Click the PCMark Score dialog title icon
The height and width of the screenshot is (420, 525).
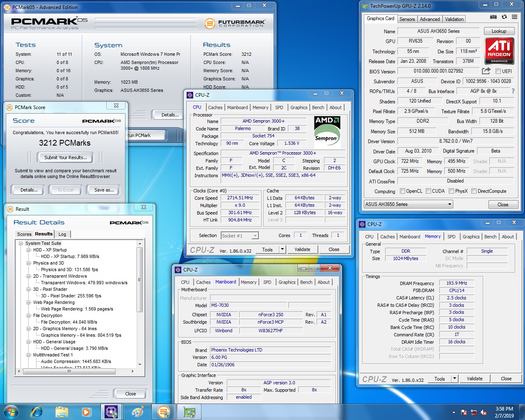[9, 107]
